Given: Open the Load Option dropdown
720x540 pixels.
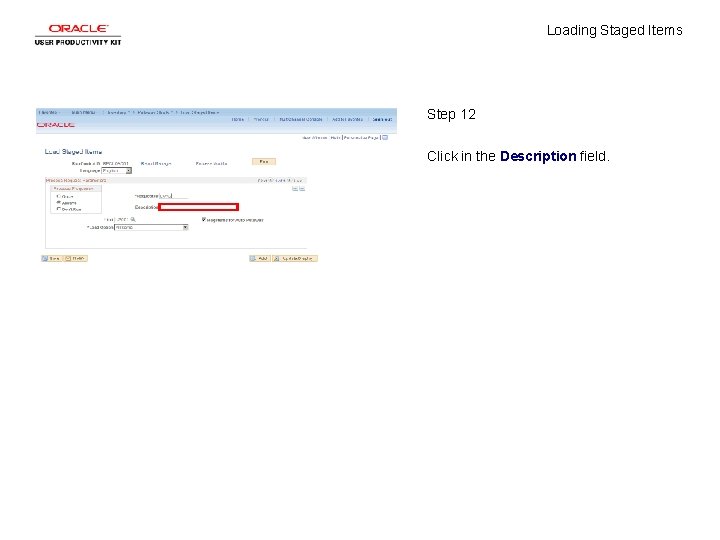Looking at the screenshot, I should (x=151, y=227).
